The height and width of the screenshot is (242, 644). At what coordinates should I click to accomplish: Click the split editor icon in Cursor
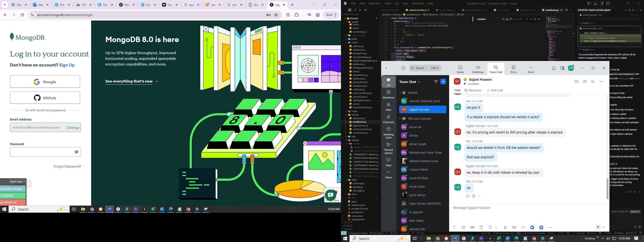[566, 10]
